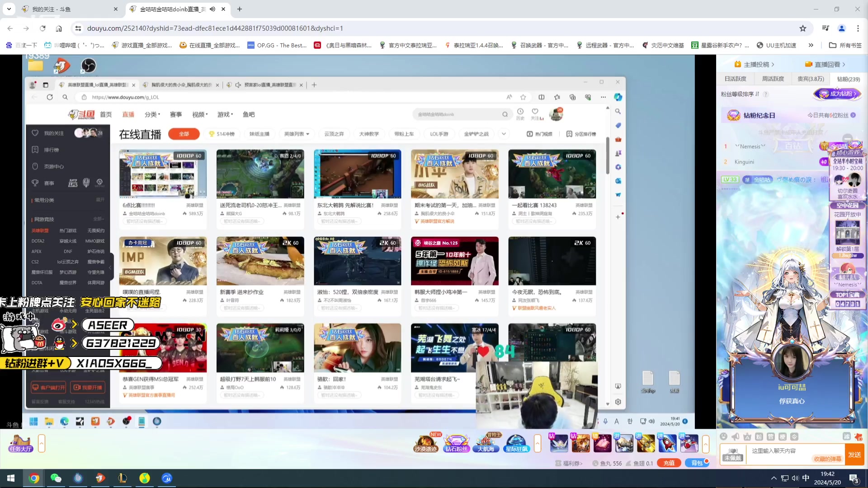The height and width of the screenshot is (488, 868).
Task: Click the 充值 recharge button
Action: coord(669,463)
